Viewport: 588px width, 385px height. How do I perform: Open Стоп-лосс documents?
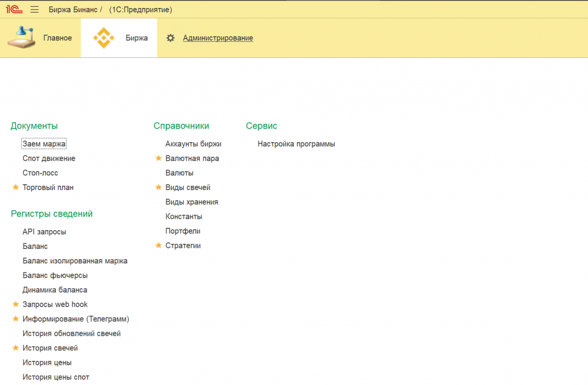pyautogui.click(x=40, y=173)
